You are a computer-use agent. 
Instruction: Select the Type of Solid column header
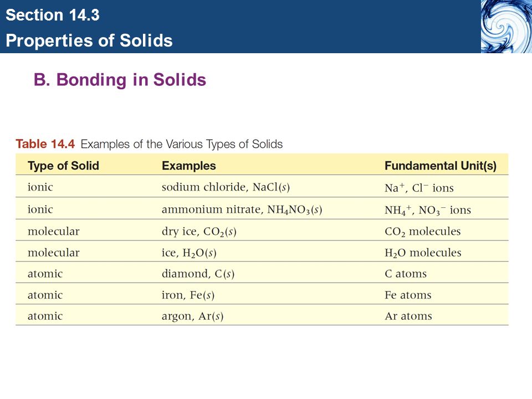click(63, 166)
